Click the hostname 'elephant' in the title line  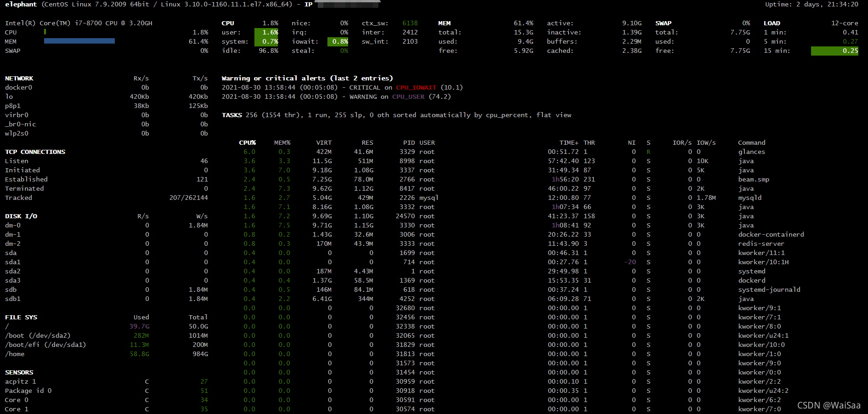pyautogui.click(x=21, y=4)
